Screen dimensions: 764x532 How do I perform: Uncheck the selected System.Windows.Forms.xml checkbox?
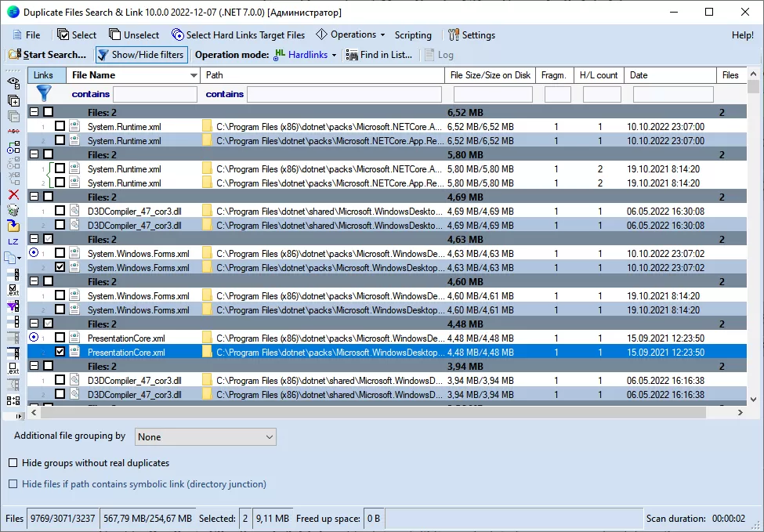[x=60, y=267]
